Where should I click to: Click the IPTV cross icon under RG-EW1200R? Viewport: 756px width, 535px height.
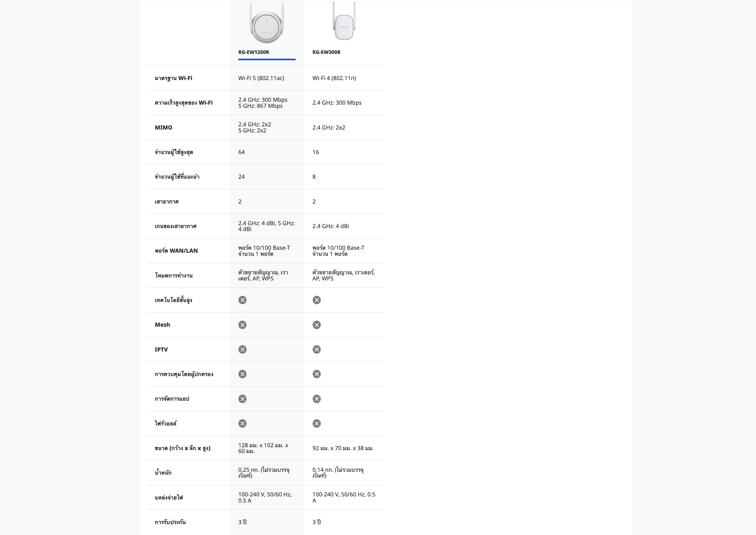pos(242,349)
